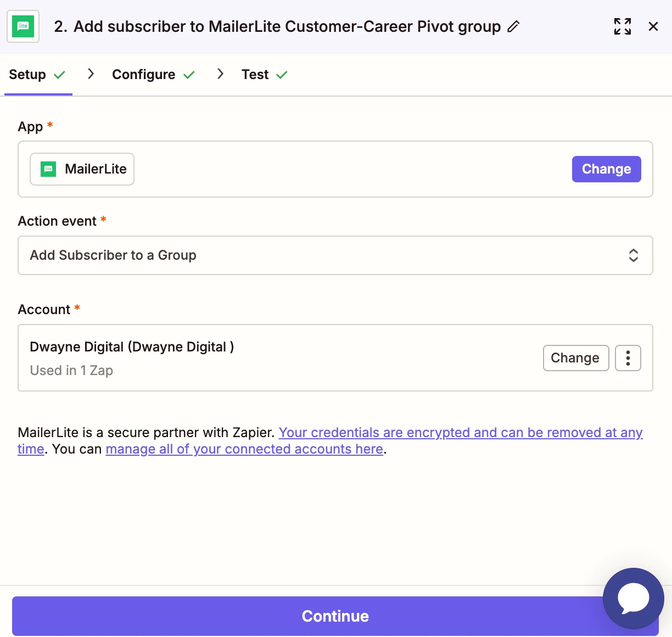672x637 pixels.
Task: Switch to the Setup tab
Action: coord(37,75)
